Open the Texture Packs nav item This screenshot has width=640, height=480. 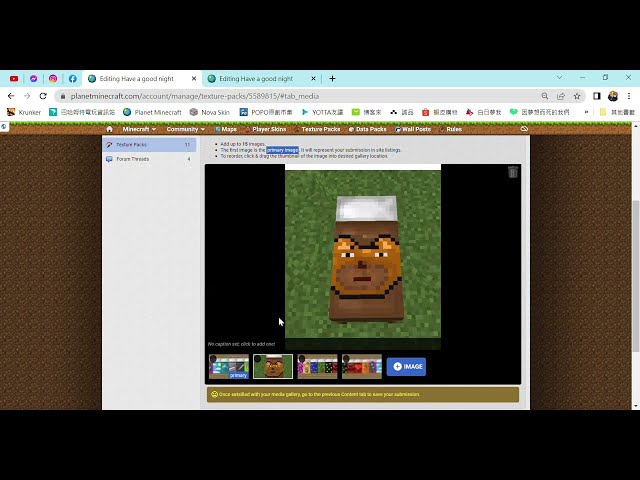[317, 129]
